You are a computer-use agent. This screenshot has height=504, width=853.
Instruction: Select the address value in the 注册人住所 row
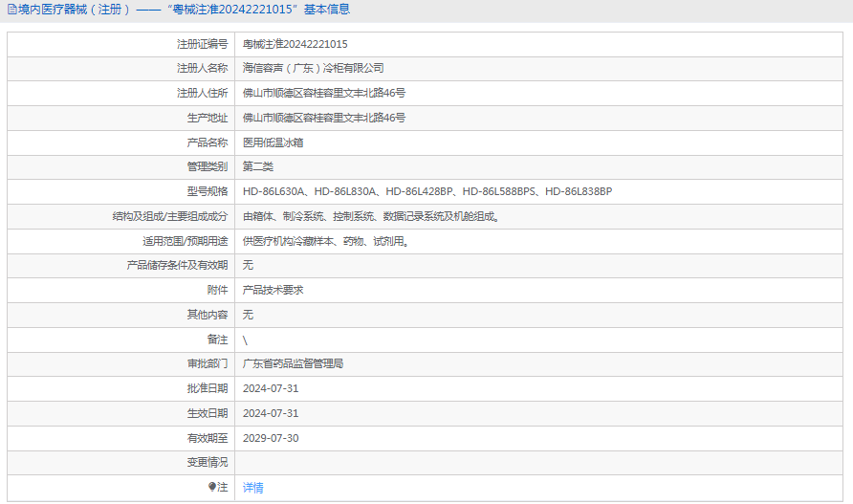coord(324,93)
